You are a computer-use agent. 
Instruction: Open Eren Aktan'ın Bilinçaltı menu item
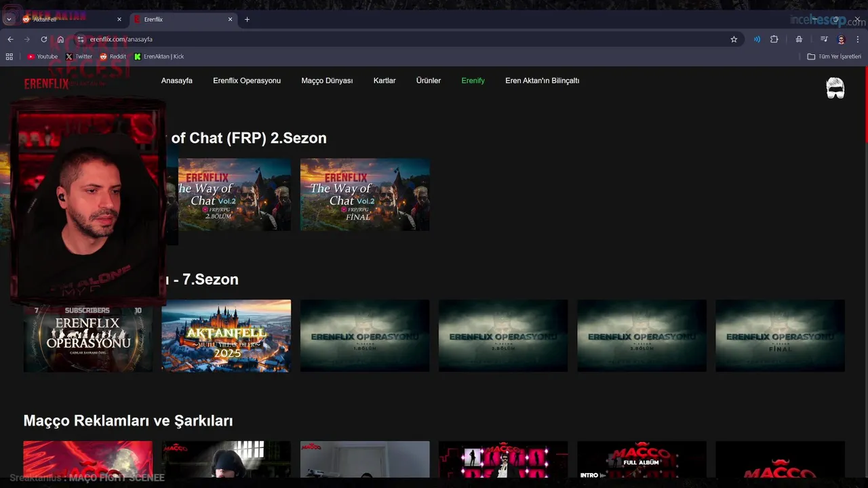542,81
